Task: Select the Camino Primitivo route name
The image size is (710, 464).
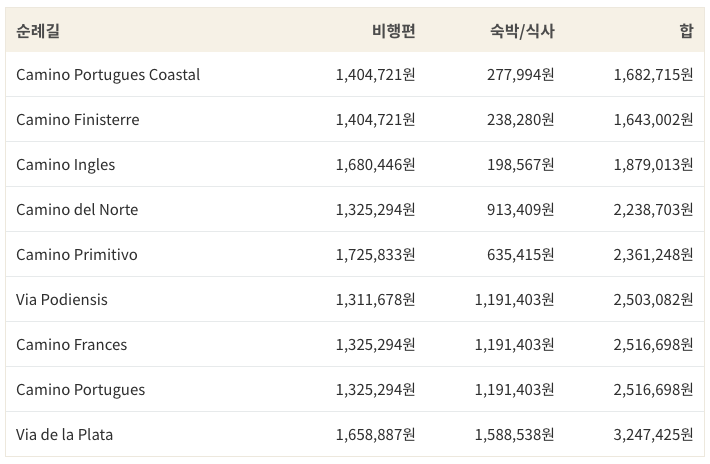Action: pyautogui.click(x=77, y=255)
